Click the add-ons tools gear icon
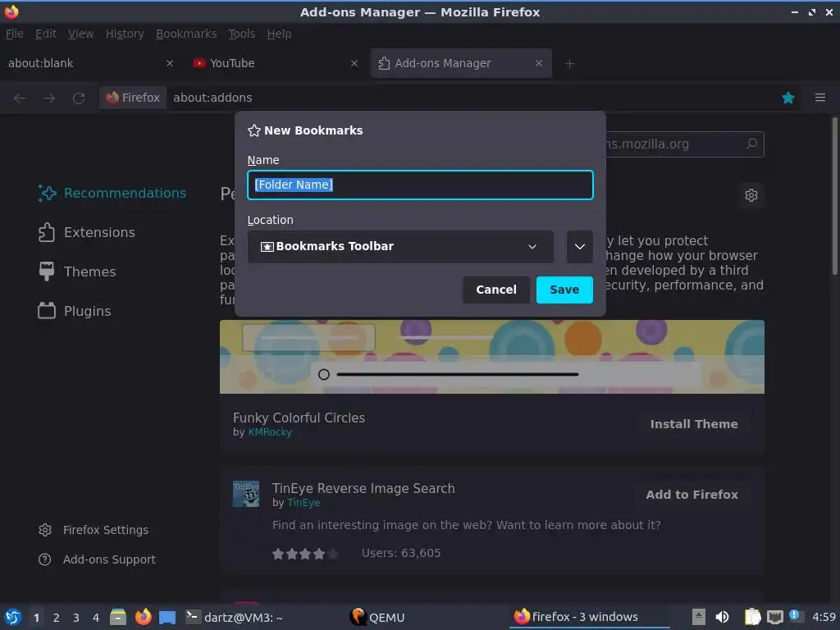840x630 pixels. pos(751,195)
